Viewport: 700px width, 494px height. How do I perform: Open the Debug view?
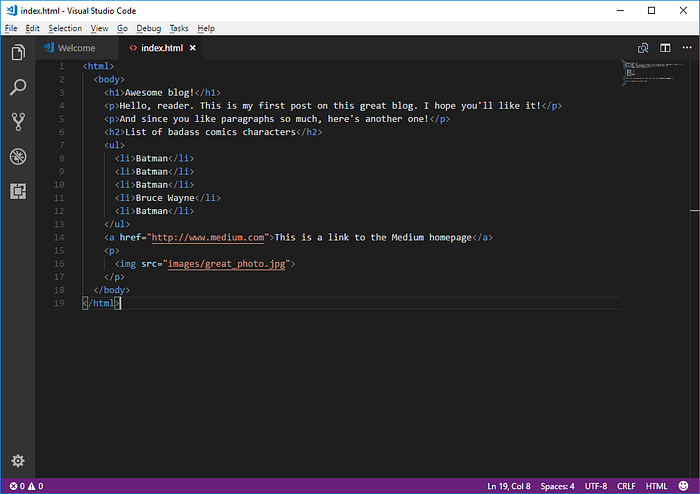(18, 156)
